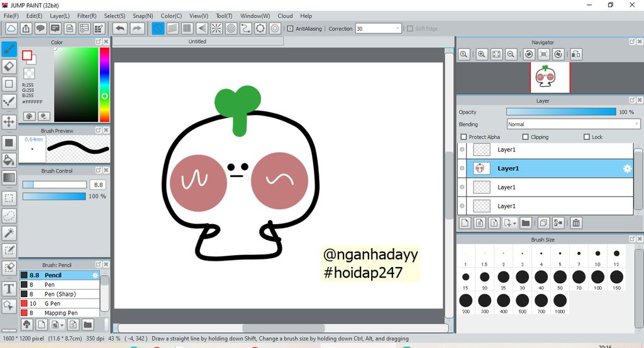Enable the parallel lines snap

[173, 28]
